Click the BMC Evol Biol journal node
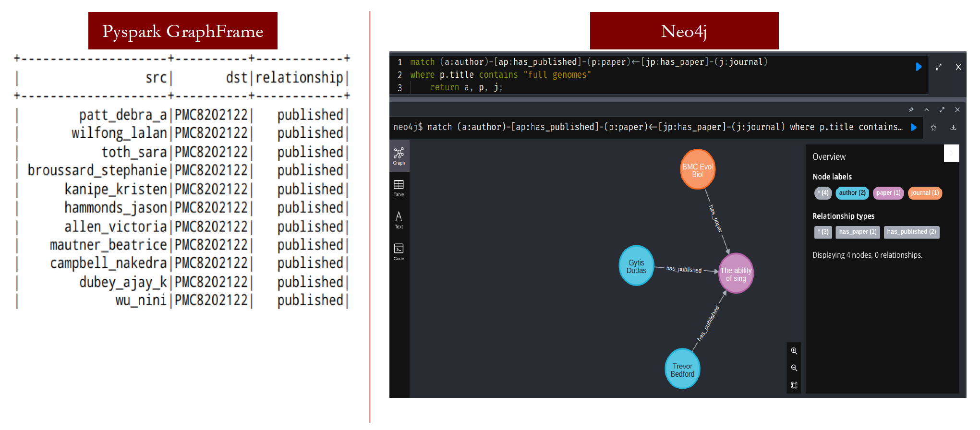The height and width of the screenshot is (430, 980). pyautogui.click(x=698, y=170)
